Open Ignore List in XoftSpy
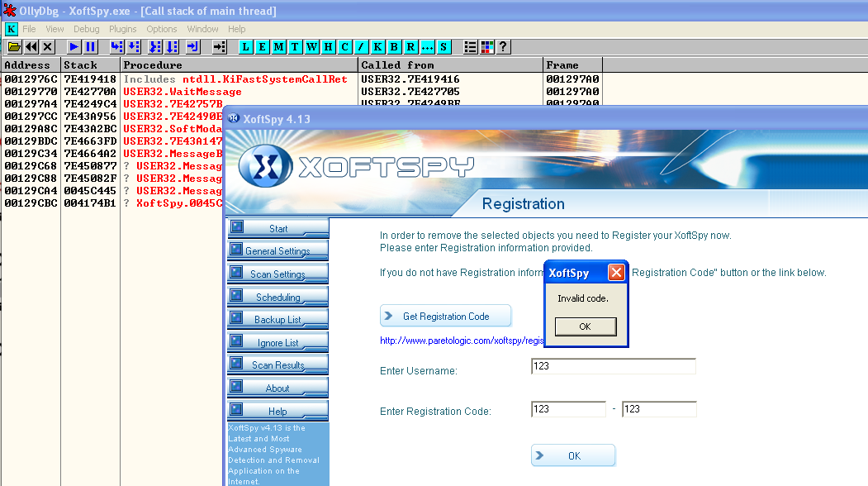Viewport: 868px width, 486px height. pos(277,343)
